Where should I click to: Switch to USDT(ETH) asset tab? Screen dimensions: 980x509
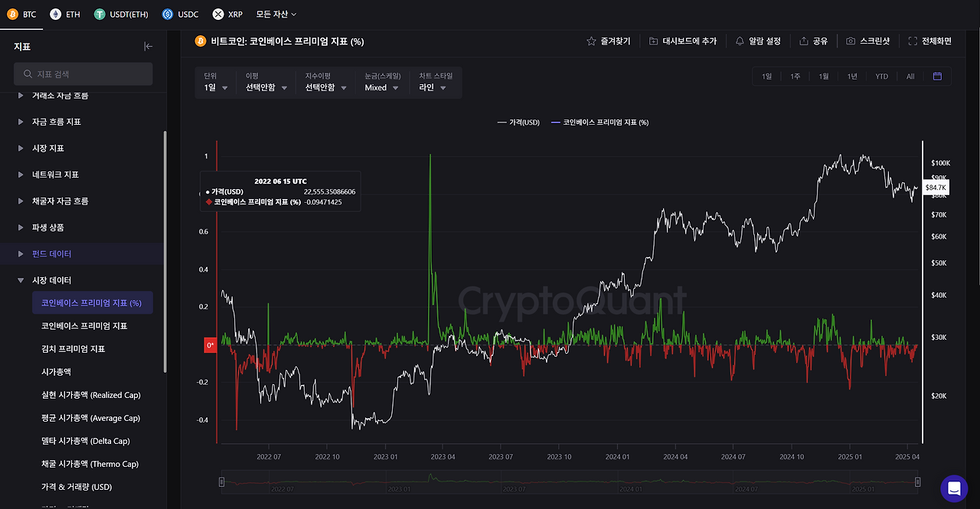coord(121,14)
